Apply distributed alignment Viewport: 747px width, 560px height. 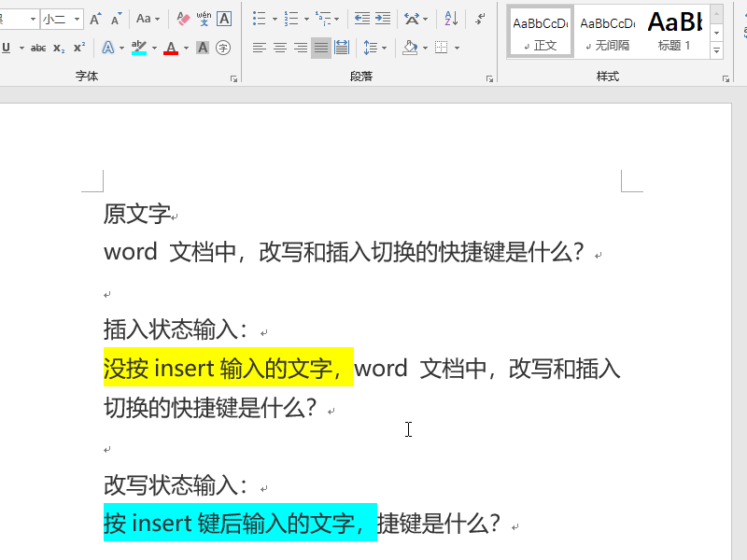coord(342,48)
